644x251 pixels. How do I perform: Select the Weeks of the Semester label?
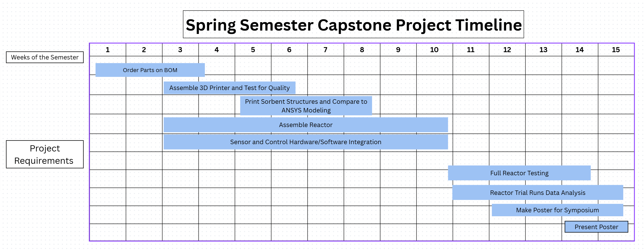pyautogui.click(x=45, y=57)
